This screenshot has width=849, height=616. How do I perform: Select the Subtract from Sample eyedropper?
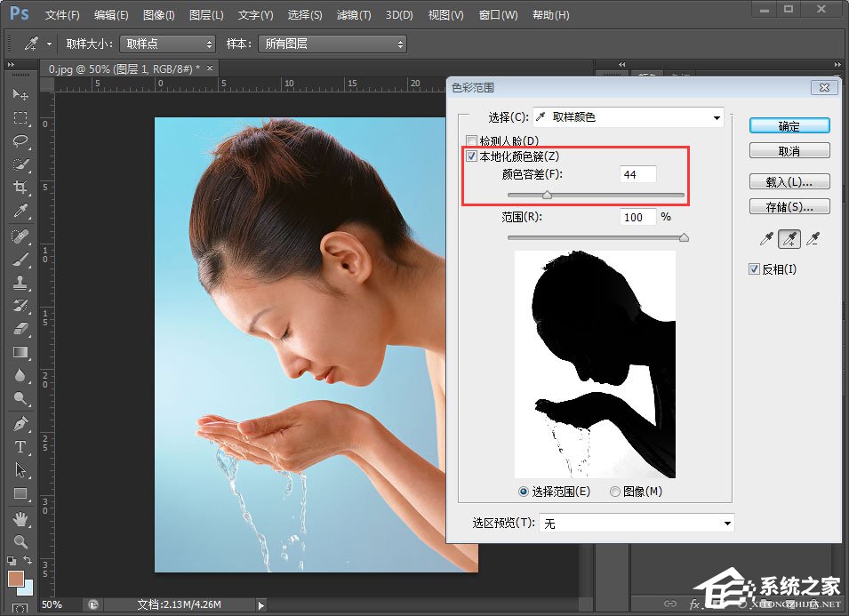(x=813, y=238)
